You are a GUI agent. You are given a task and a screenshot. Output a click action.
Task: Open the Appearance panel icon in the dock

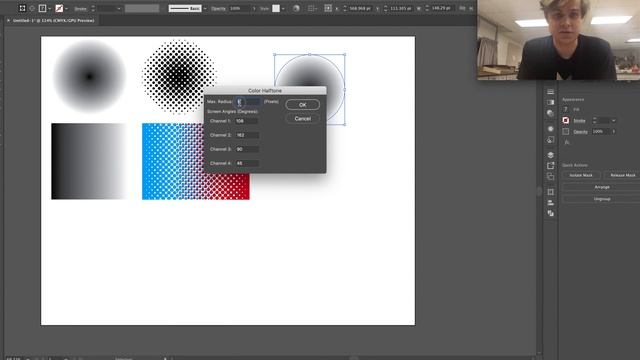tap(551, 129)
